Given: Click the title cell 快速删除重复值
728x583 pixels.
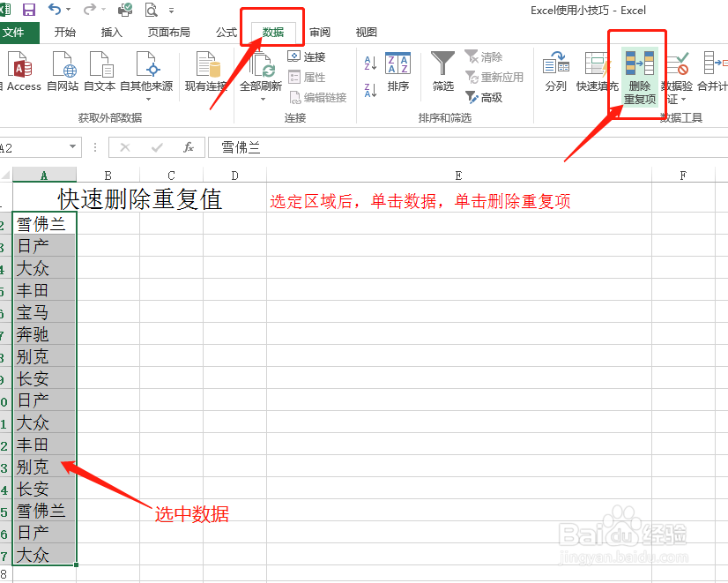Looking at the screenshot, I should (x=139, y=198).
